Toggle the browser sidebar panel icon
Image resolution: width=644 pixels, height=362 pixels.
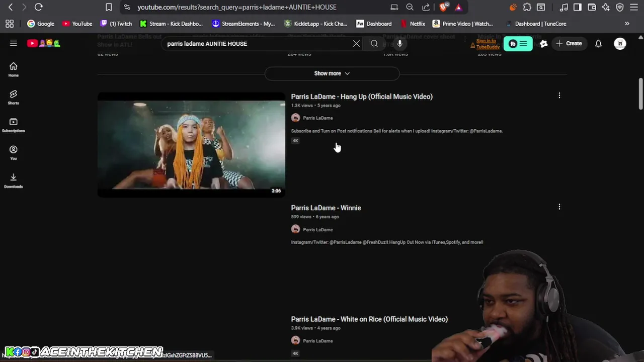pos(578,7)
